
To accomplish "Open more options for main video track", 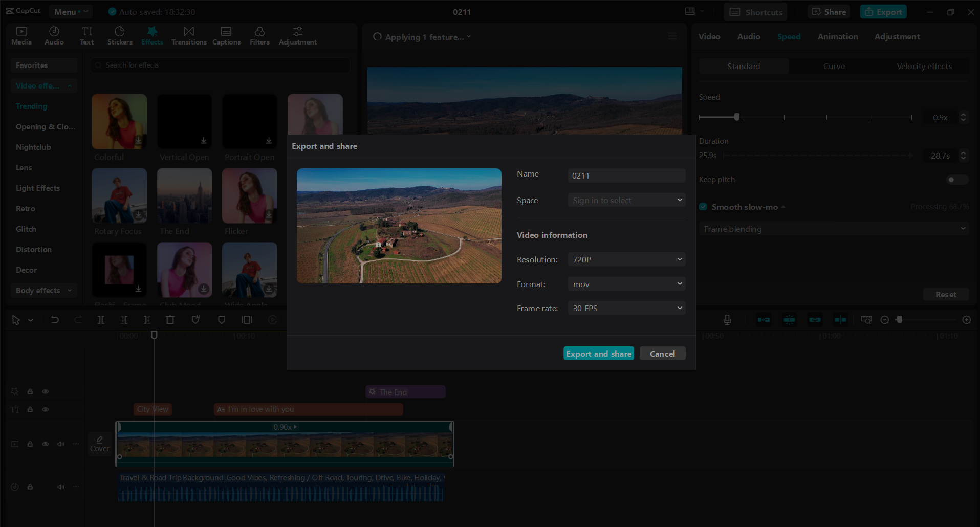I will coord(76,444).
